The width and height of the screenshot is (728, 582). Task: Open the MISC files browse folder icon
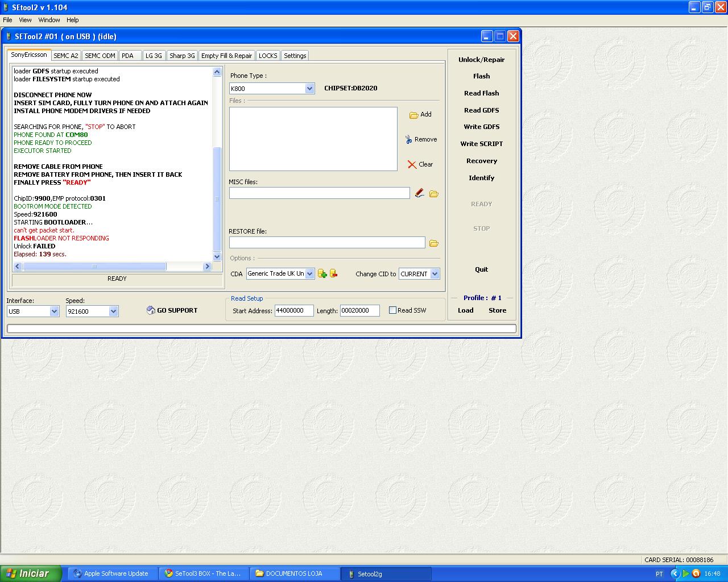click(434, 194)
